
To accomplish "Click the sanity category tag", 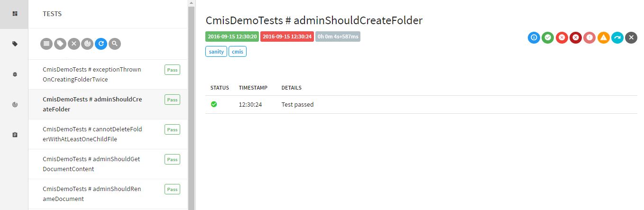I will [216, 51].
